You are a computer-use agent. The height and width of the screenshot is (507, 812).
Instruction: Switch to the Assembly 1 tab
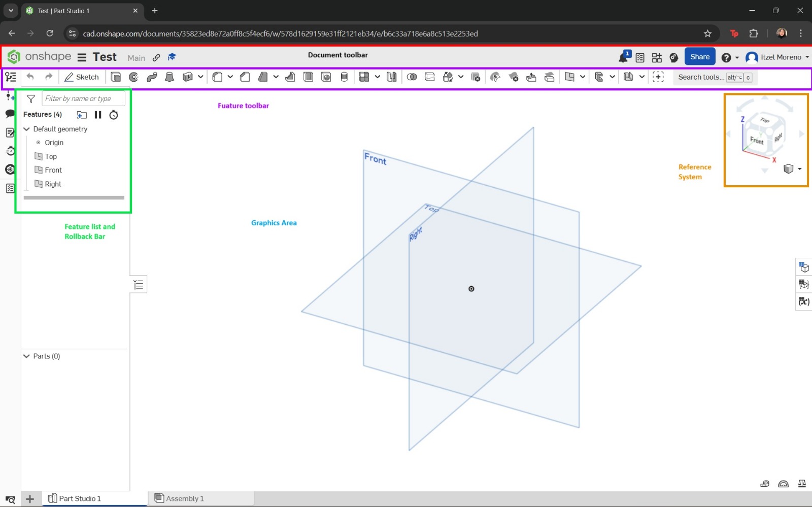(184, 498)
